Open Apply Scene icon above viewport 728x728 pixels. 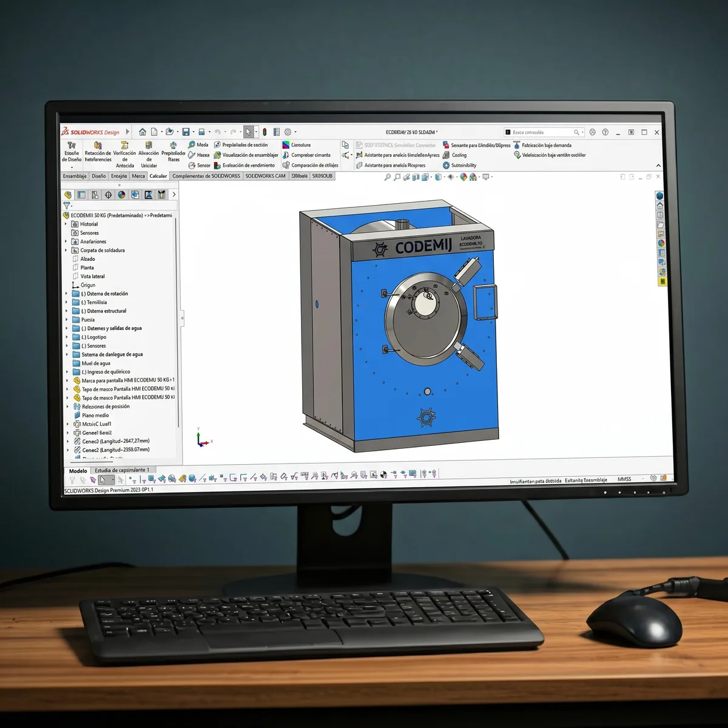(473, 177)
